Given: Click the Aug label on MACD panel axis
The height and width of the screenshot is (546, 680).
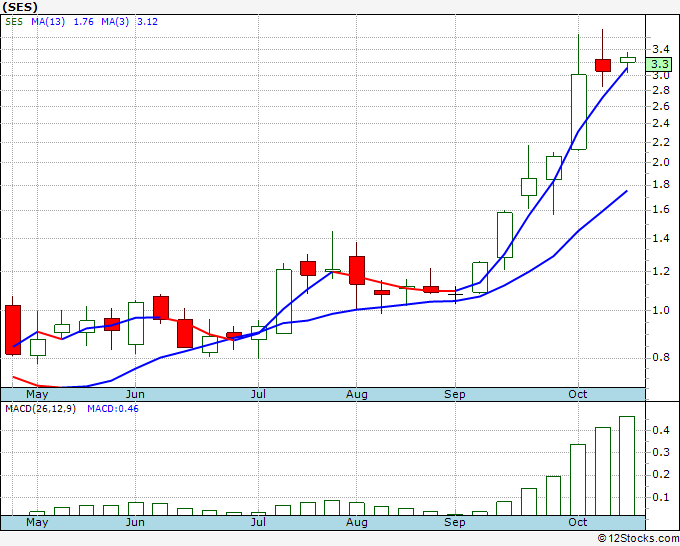Looking at the screenshot, I should [x=357, y=522].
